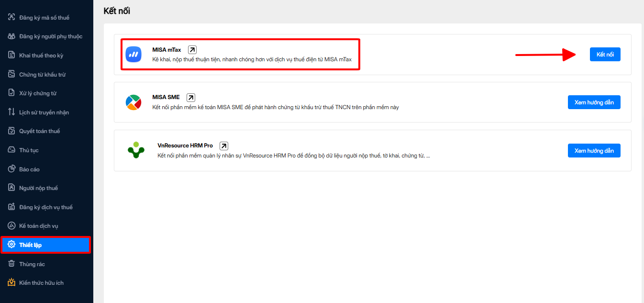This screenshot has height=303, width=644.
Task: Open Thùng rác menu item
Action: coord(46,264)
